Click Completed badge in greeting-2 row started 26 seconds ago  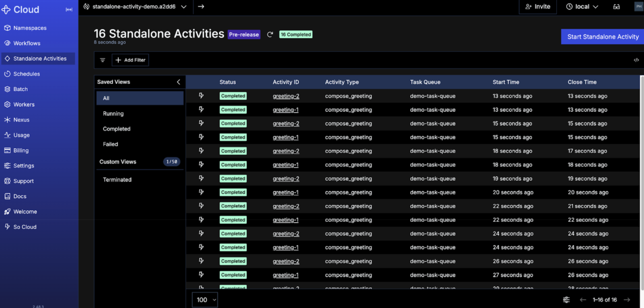[233, 261]
